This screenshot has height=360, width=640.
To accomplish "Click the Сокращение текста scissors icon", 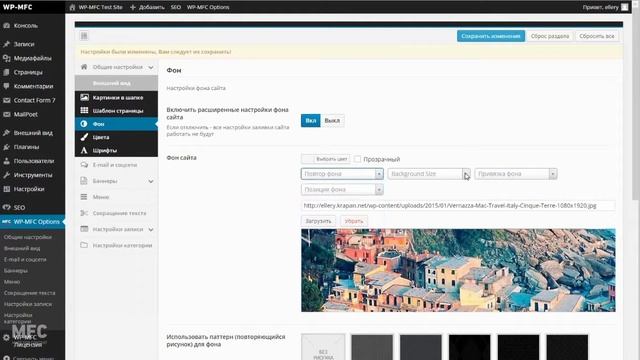I will pos(84,213).
